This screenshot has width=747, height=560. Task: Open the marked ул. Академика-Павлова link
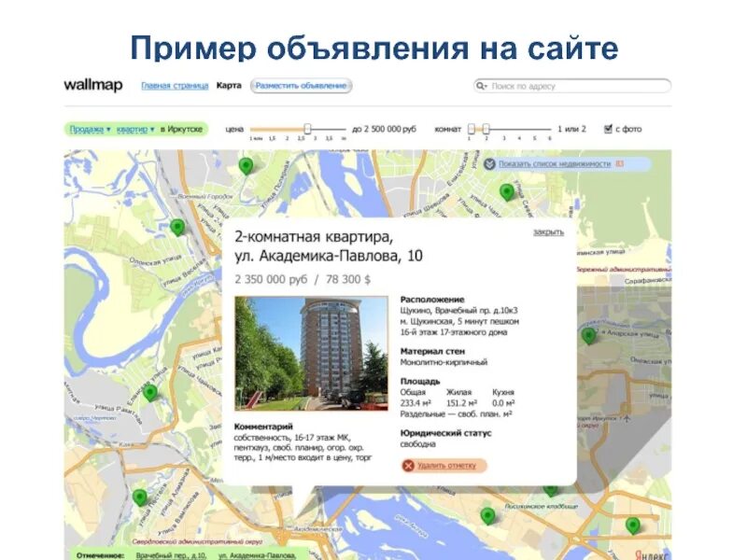click(x=258, y=555)
